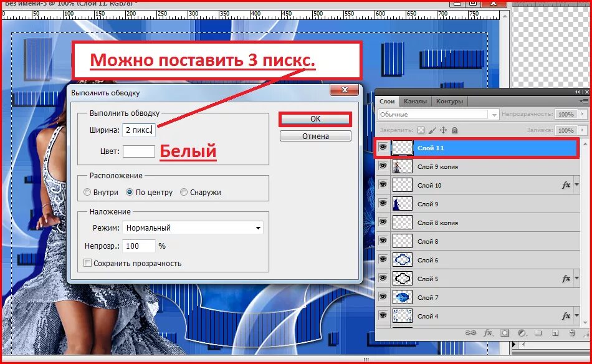Create a new layer page icon
Image resolution: width=592 pixels, height=364 pixels.
[x=555, y=333]
